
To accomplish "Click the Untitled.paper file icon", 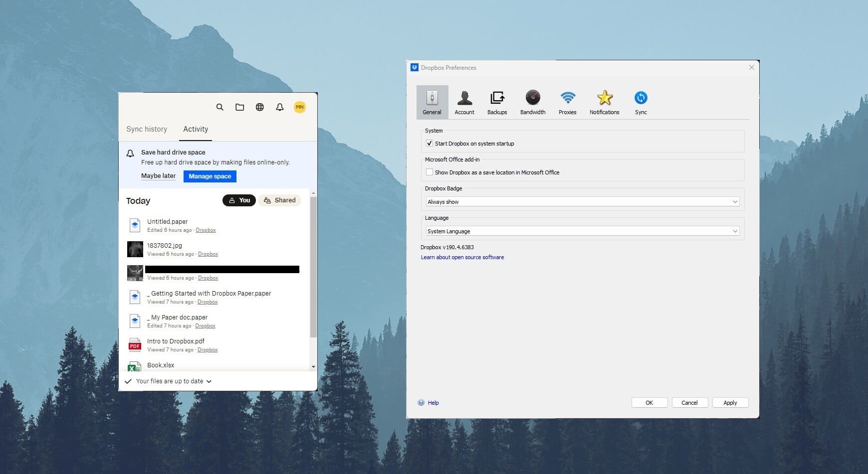I will point(135,225).
